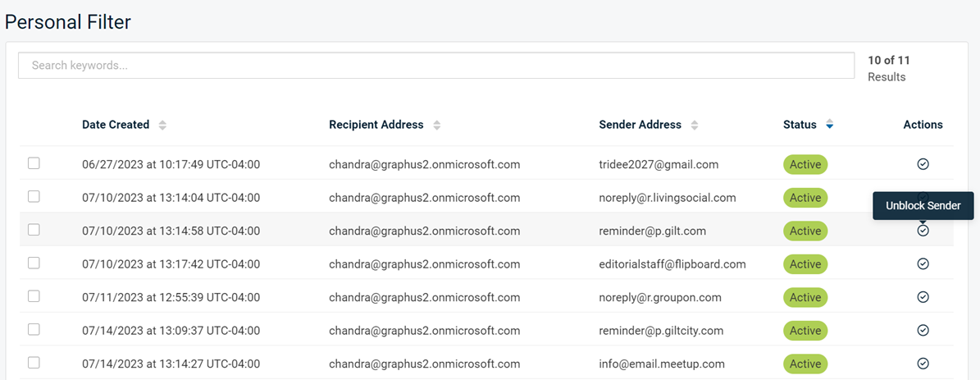Click unblock icon for reminder@p.giltcity.com
This screenshot has width=980, height=380.
tap(923, 330)
